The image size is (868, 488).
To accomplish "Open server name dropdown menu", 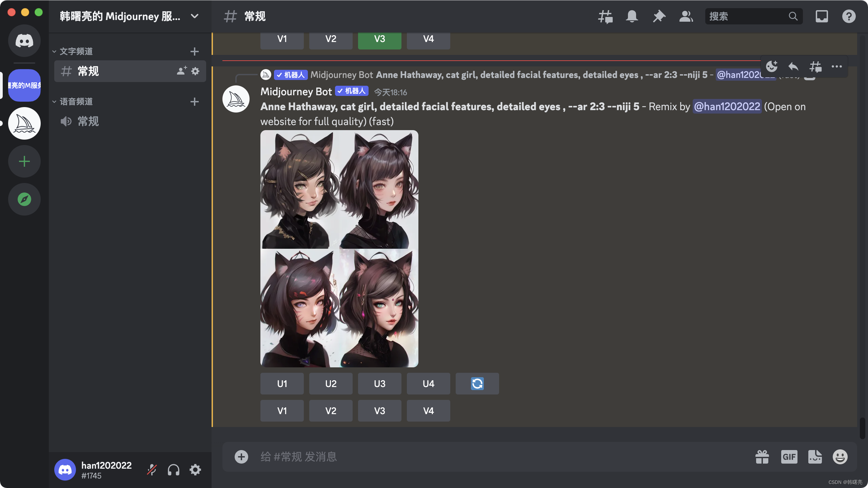I will (194, 16).
